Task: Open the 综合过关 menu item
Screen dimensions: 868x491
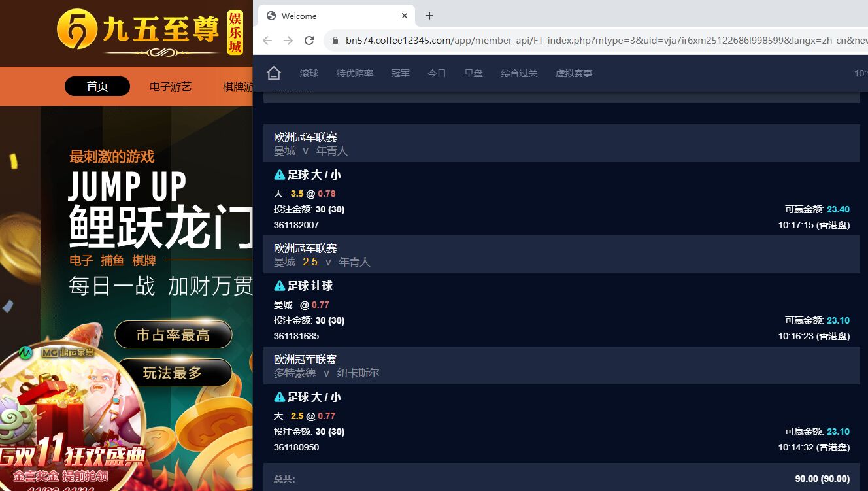Action: pos(520,73)
